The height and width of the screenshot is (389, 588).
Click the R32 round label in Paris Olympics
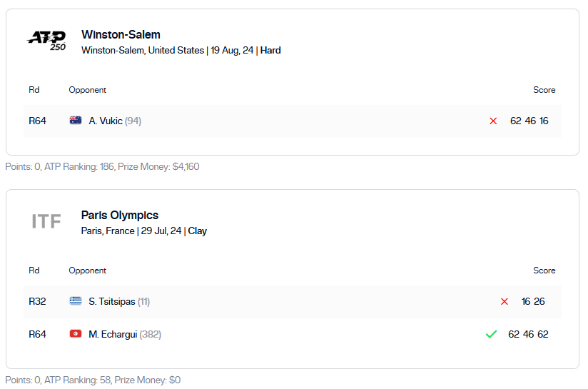[37, 302]
